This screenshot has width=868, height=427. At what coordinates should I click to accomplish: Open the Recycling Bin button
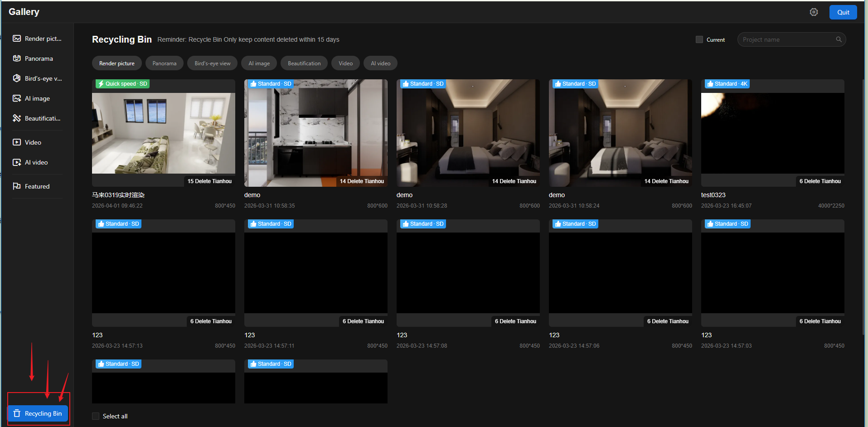tap(38, 413)
